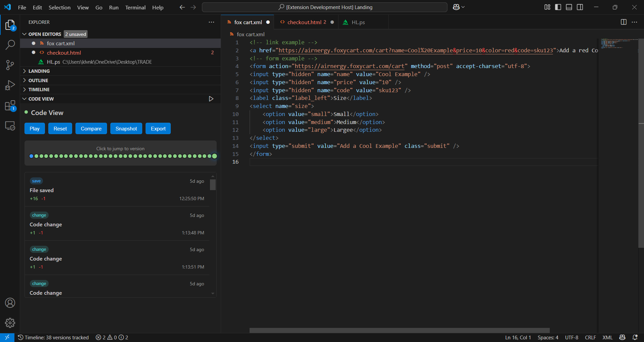Viewport: 644px width, 342px height.
Task: Jump to latest highlighted version dot
Action: [214, 156]
